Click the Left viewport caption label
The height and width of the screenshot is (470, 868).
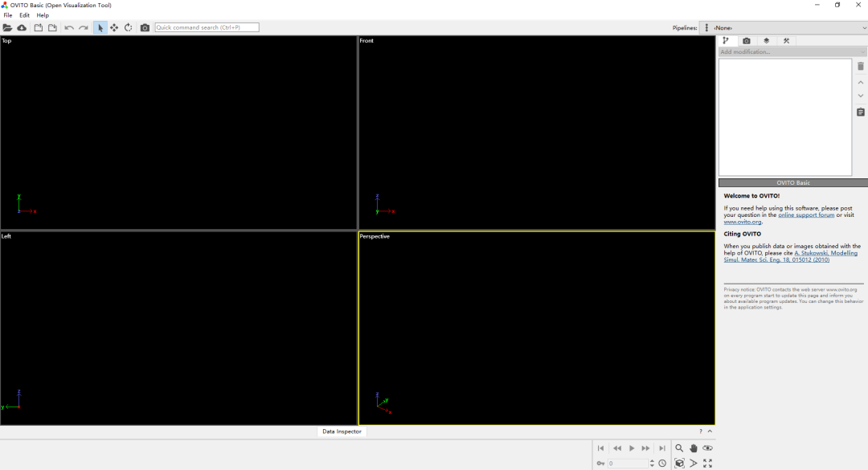pos(6,236)
